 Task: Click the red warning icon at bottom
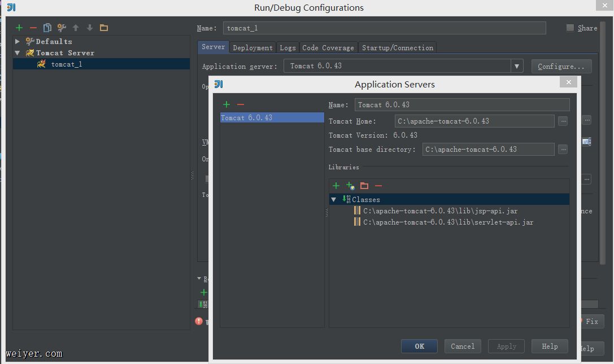pyautogui.click(x=199, y=321)
